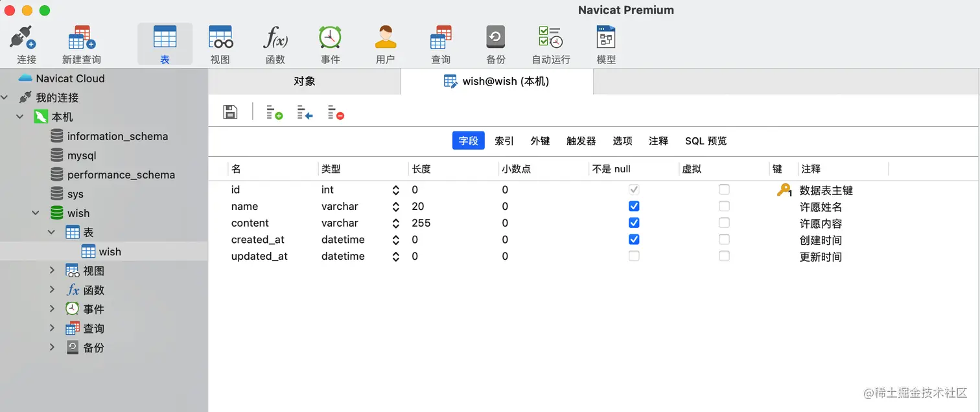980x412 pixels.
Task: Toggle Not Null checkbox for content field
Action: pyautogui.click(x=634, y=223)
